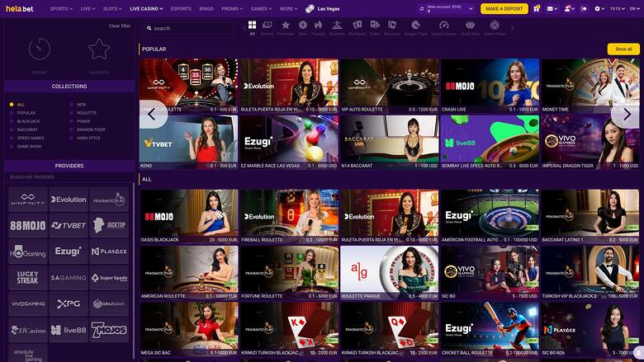Expand the Promo menu dropdown
The width and height of the screenshot is (644, 362).
click(232, 8)
